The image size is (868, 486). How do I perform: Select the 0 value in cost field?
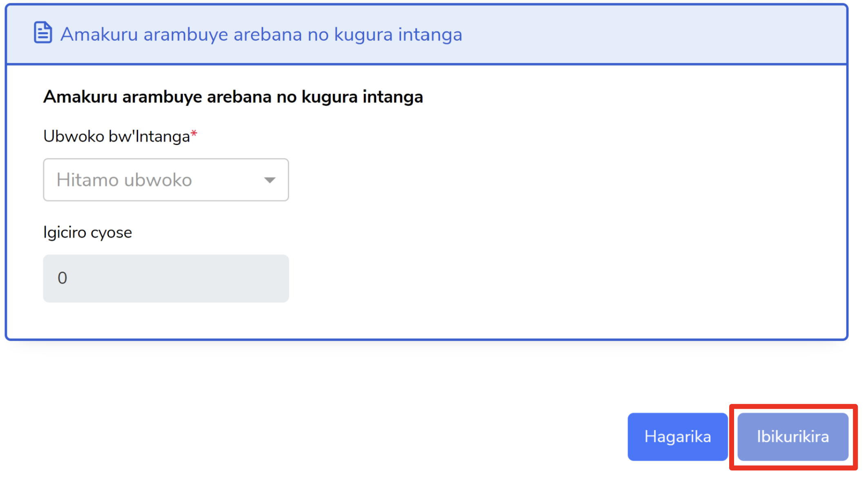click(x=62, y=278)
